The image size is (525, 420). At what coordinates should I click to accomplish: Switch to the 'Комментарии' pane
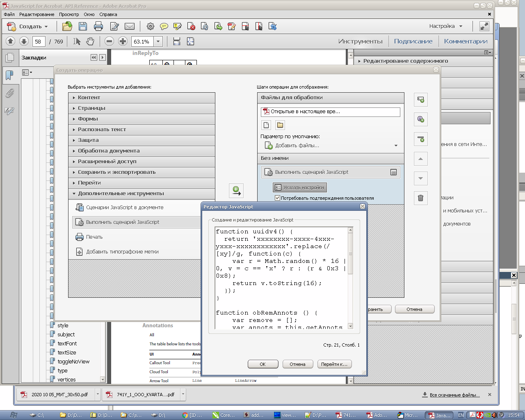466,41
